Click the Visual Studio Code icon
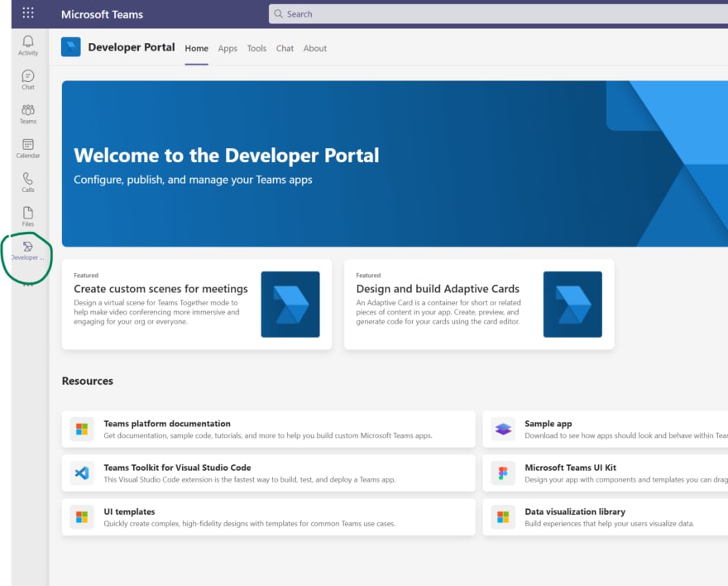This screenshot has width=728, height=586. pyautogui.click(x=82, y=473)
